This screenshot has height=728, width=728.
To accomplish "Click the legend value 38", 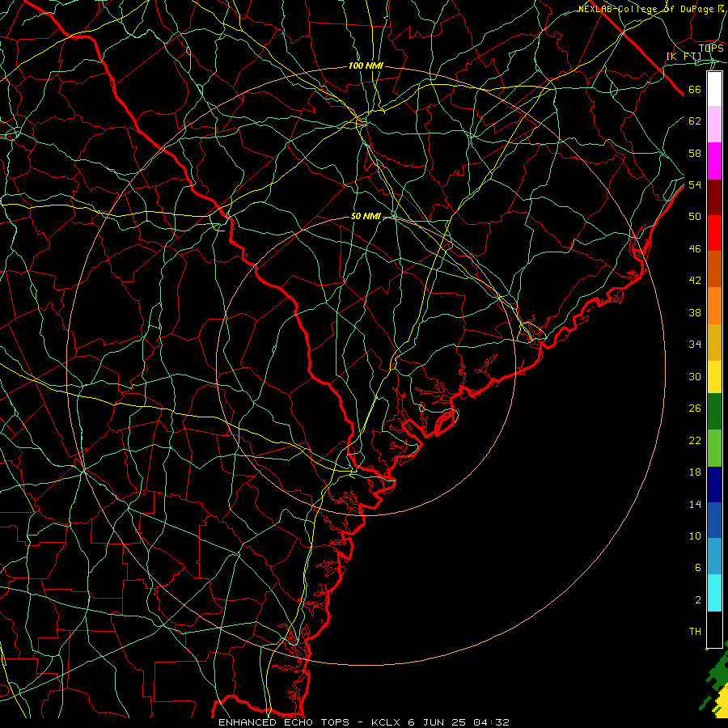I will click(695, 312).
